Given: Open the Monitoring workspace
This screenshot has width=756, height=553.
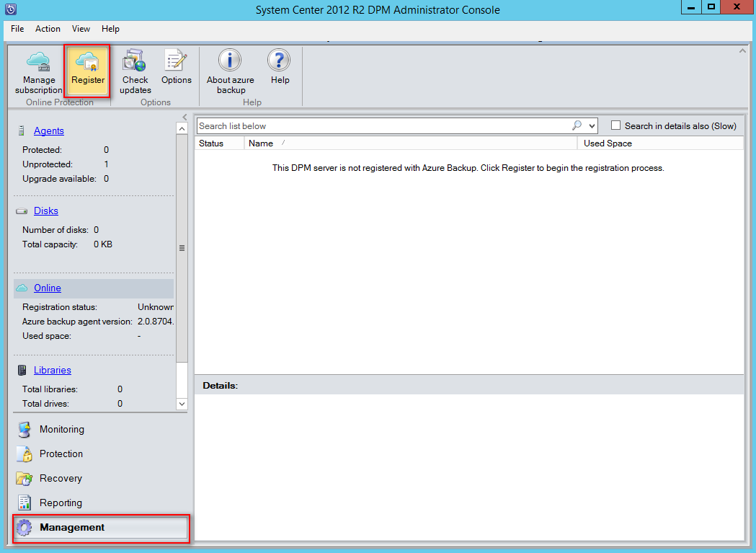Looking at the screenshot, I should (x=62, y=430).
